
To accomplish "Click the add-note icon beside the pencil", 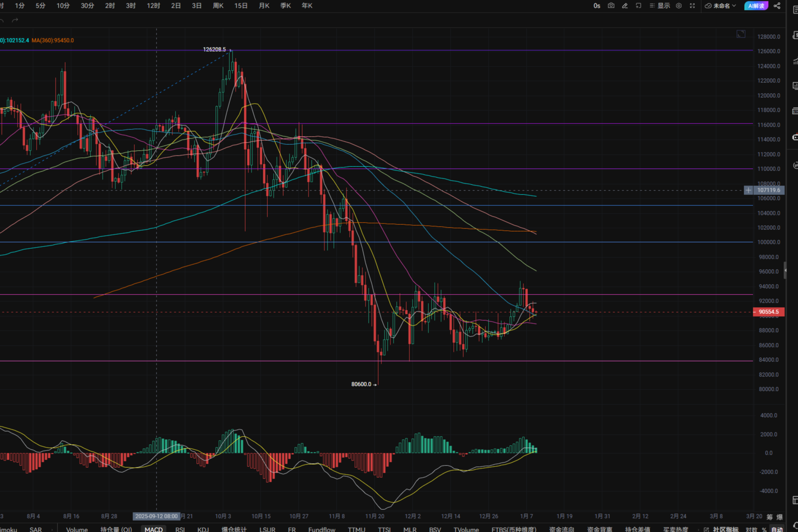I will pyautogui.click(x=638, y=6).
